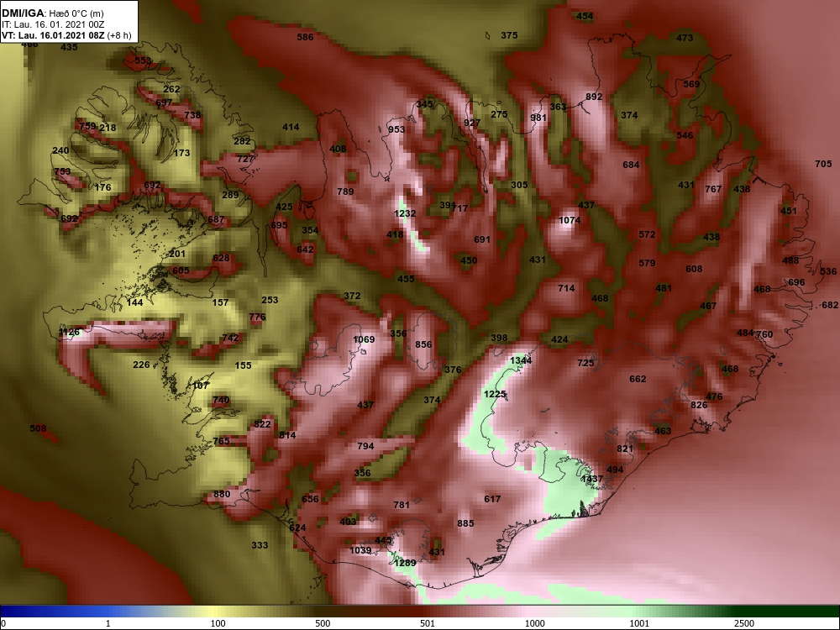Click the value 705 on the map
Screen dimensions: 840x630
point(823,164)
